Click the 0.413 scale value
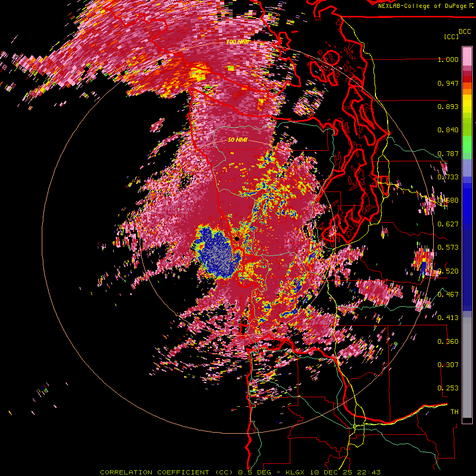The width and height of the screenshot is (476, 476). pyautogui.click(x=448, y=318)
